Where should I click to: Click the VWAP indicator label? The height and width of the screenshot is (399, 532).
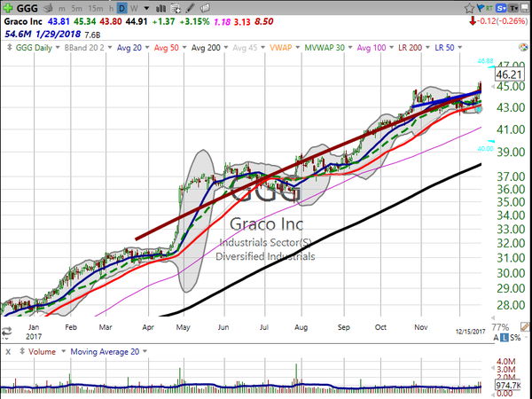280,48
